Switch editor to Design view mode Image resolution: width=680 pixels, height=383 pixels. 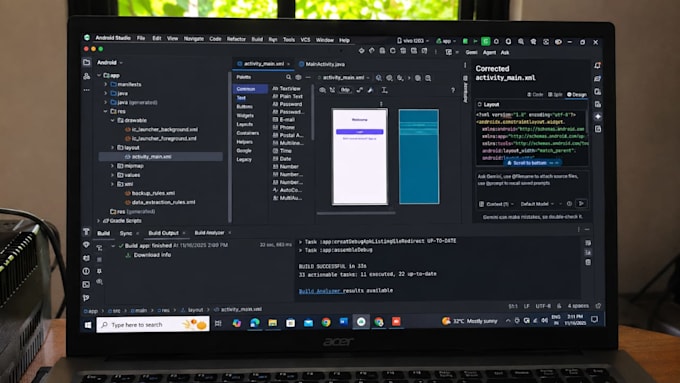(577, 94)
